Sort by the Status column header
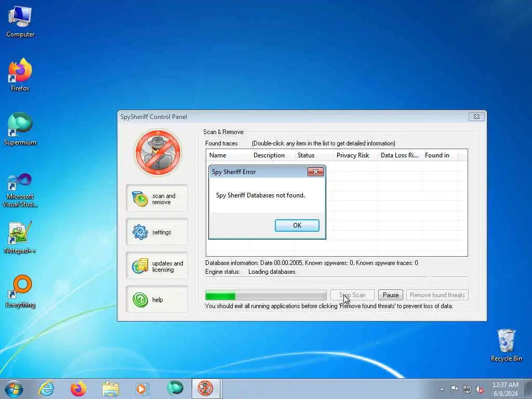This screenshot has width=532, height=399. click(314, 155)
